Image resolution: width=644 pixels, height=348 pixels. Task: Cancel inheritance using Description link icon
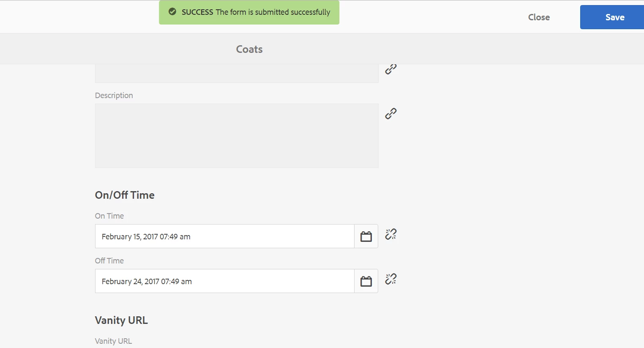tap(391, 114)
